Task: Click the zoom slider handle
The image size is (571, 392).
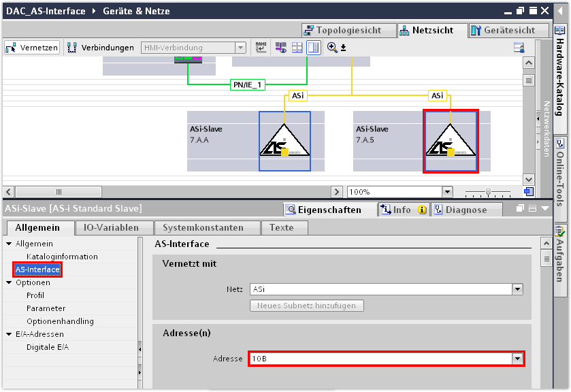Action: pos(489,192)
